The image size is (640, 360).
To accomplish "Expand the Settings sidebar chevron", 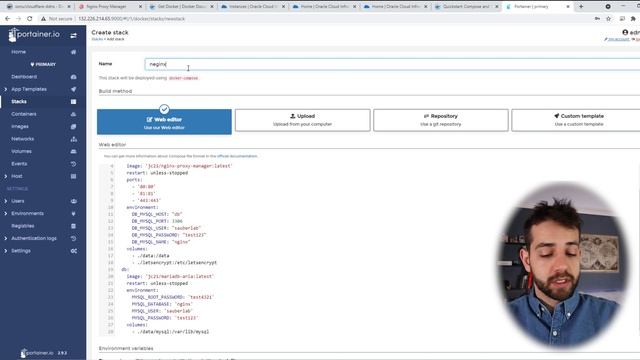I will pos(6,251).
